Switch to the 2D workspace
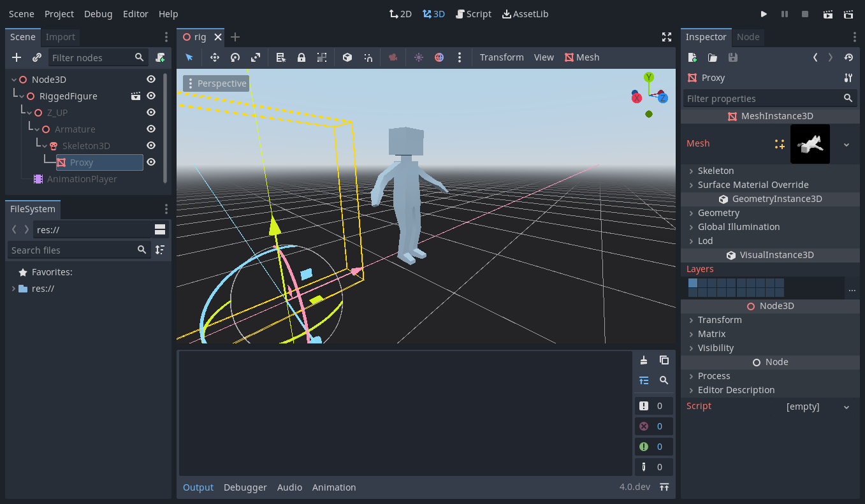The image size is (865, 504). coord(400,13)
